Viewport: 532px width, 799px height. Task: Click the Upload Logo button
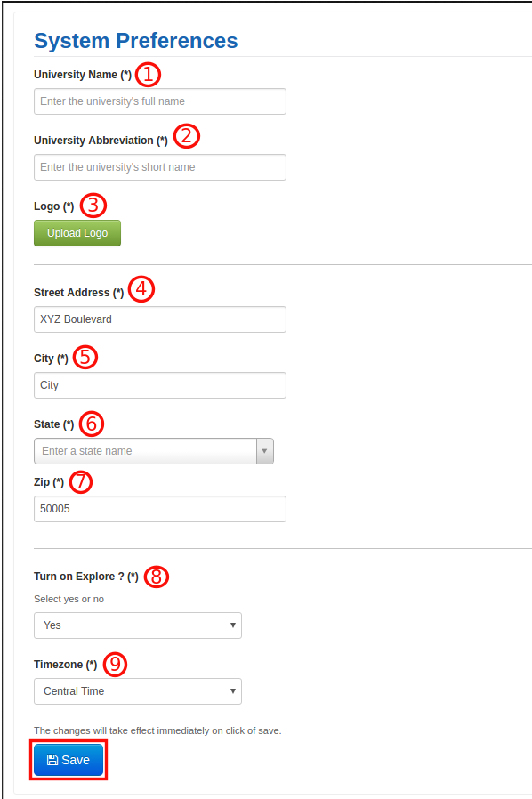pyautogui.click(x=77, y=233)
